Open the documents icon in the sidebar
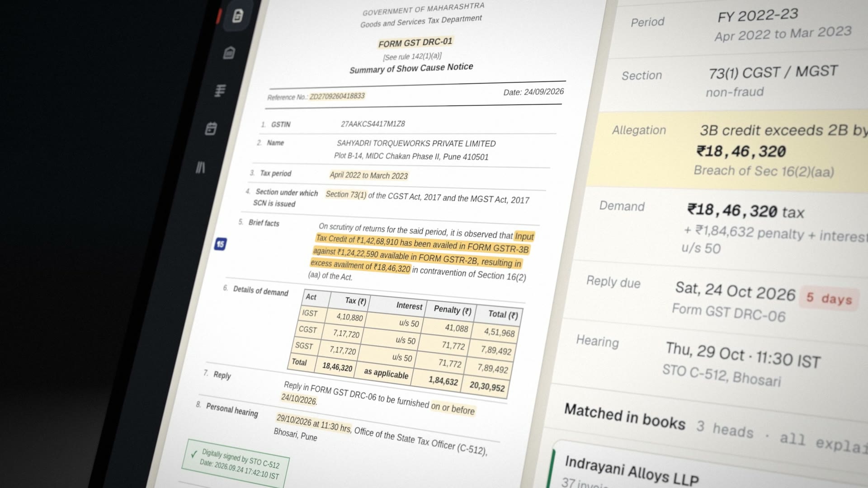868x488 pixels. coord(238,16)
